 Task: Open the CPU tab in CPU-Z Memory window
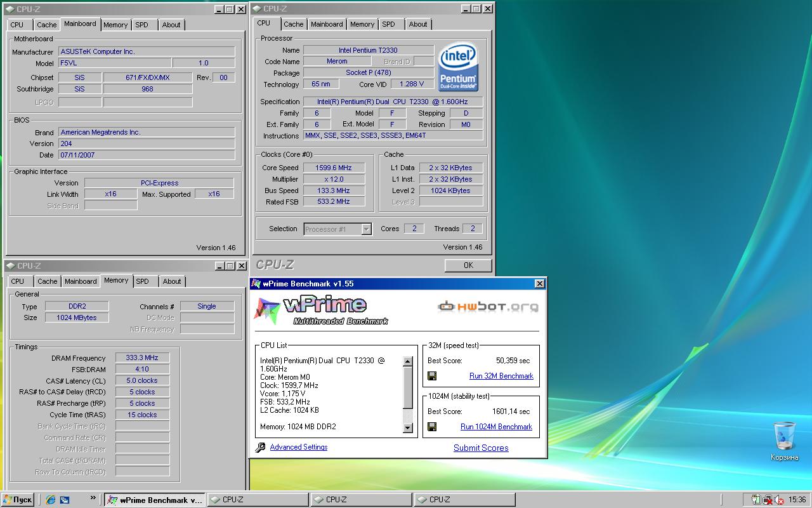click(18, 281)
